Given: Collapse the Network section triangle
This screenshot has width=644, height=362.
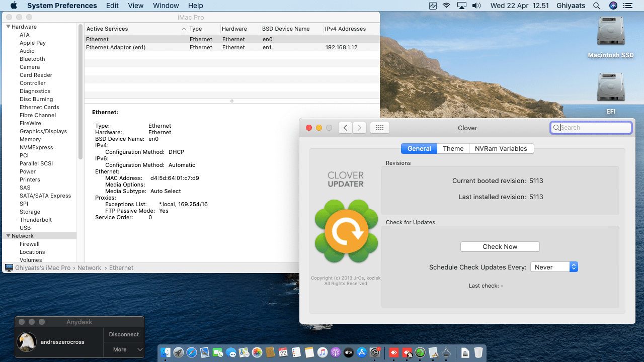Looking at the screenshot, I should tap(8, 236).
